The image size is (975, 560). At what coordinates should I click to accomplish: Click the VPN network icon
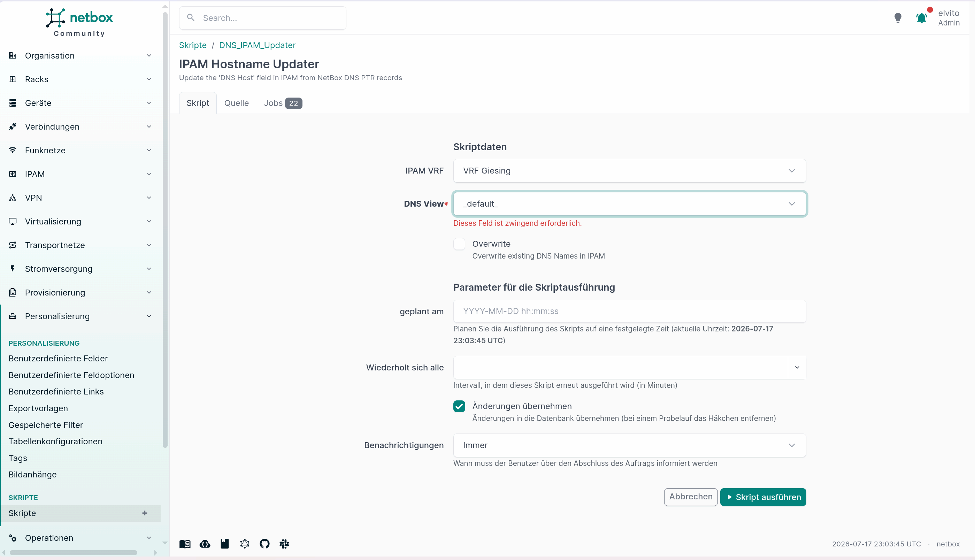pyautogui.click(x=13, y=198)
